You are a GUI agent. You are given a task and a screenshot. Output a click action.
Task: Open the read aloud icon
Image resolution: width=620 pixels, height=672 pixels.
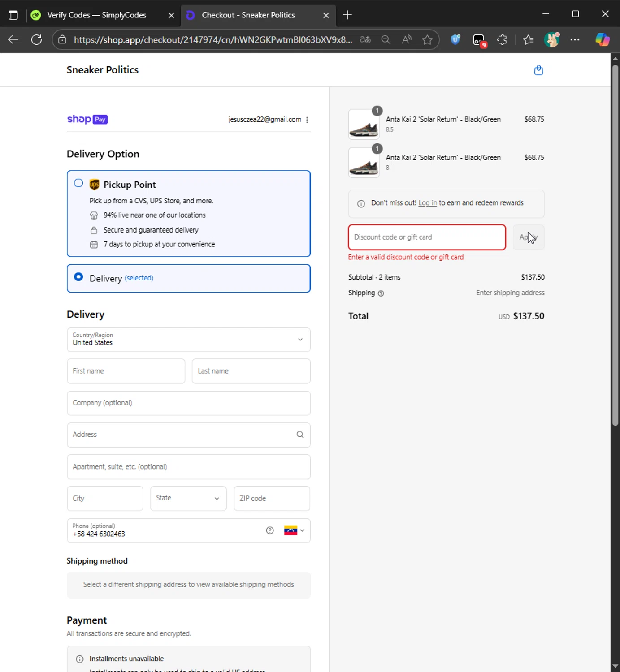(407, 40)
